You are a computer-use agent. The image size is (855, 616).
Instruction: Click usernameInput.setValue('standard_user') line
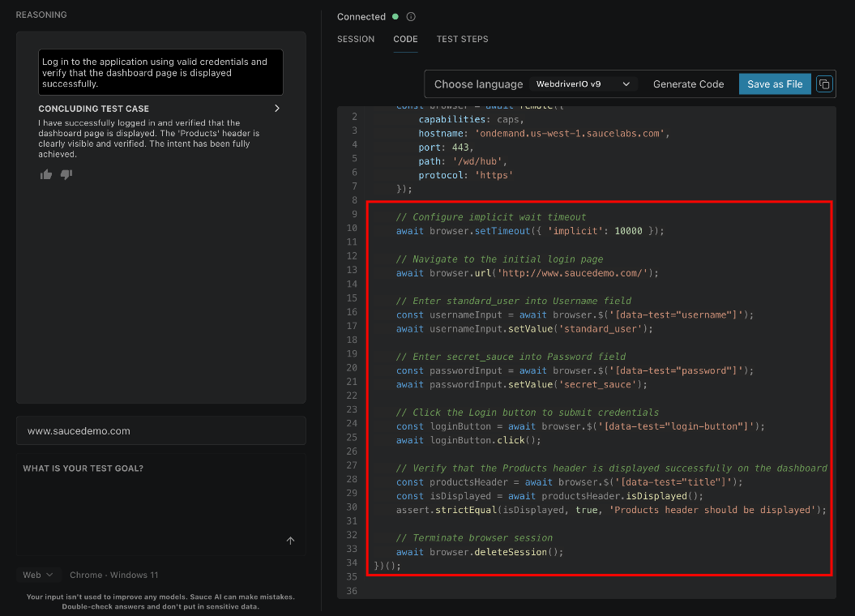pos(524,329)
